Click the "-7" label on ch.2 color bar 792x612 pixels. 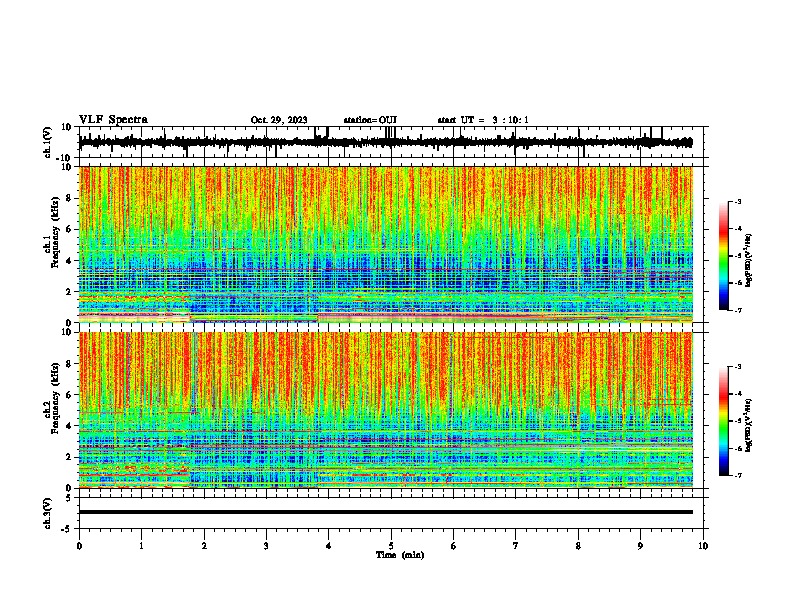pyautogui.click(x=737, y=475)
